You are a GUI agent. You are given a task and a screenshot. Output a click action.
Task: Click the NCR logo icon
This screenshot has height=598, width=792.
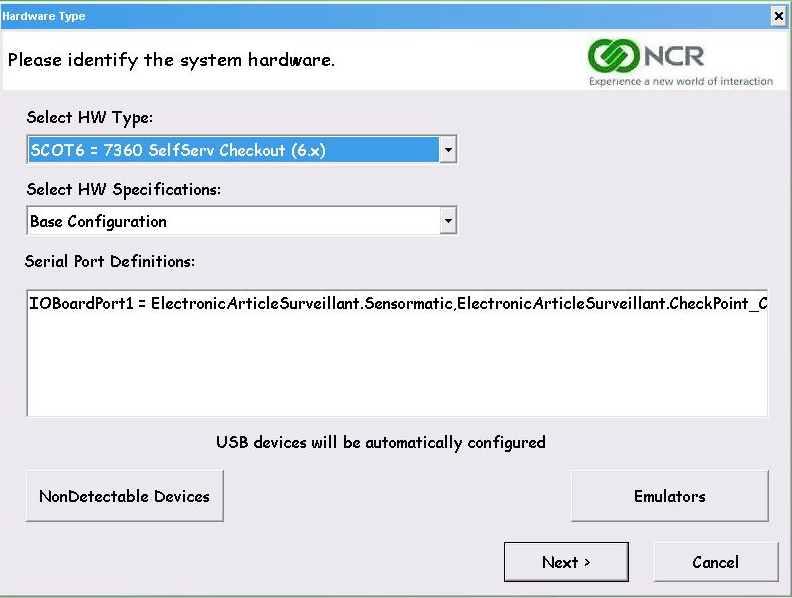click(614, 56)
